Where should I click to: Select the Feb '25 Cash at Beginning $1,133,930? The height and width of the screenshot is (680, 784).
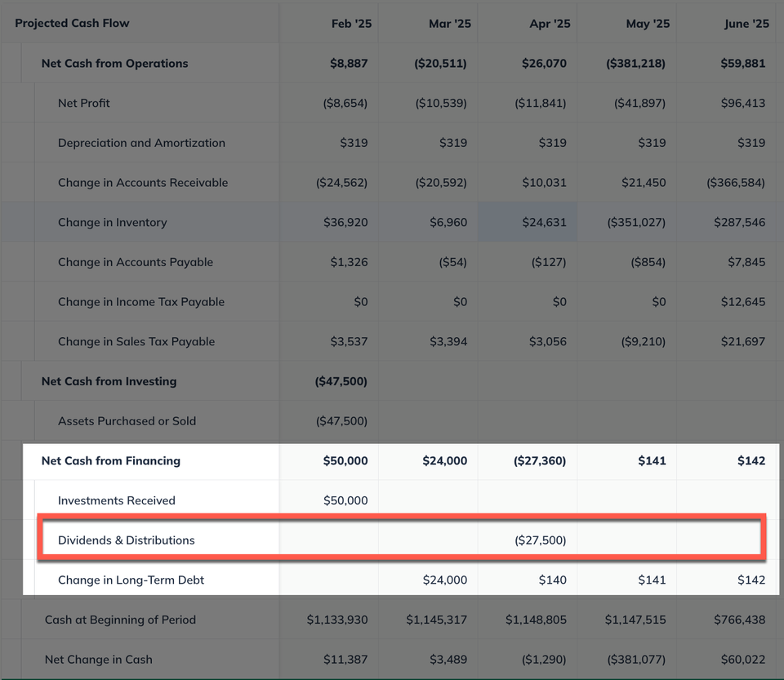337,620
